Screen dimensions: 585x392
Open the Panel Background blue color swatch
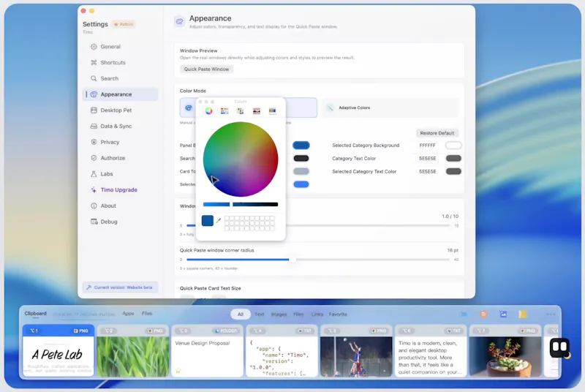301,146
